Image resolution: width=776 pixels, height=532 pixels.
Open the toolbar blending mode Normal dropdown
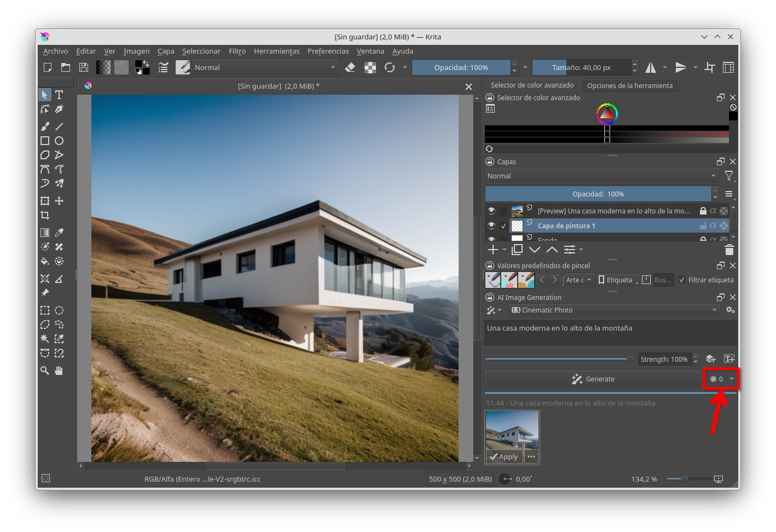pyautogui.click(x=265, y=67)
